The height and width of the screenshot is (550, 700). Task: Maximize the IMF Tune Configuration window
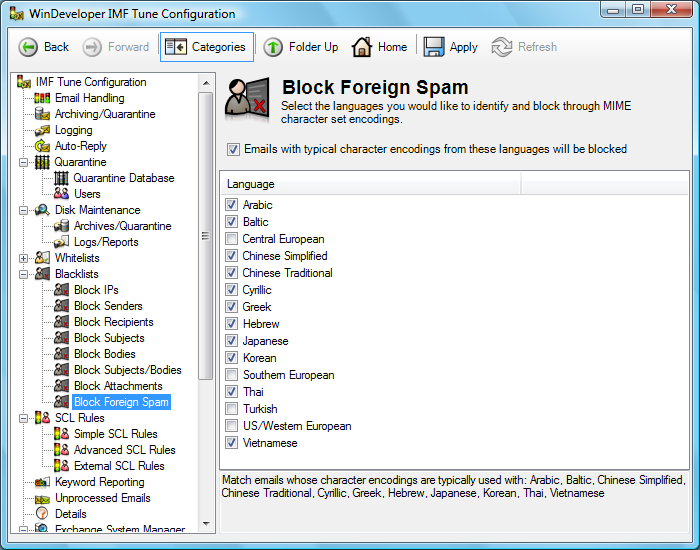[638, 9]
